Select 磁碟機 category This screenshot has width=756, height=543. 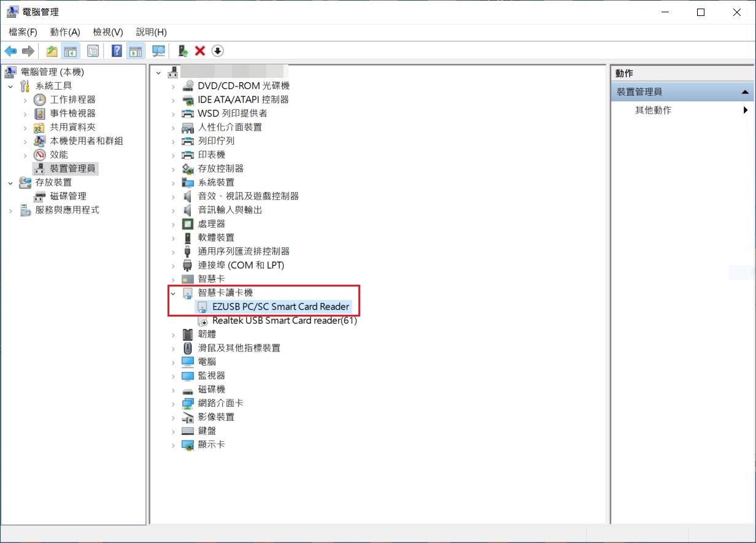(x=211, y=389)
